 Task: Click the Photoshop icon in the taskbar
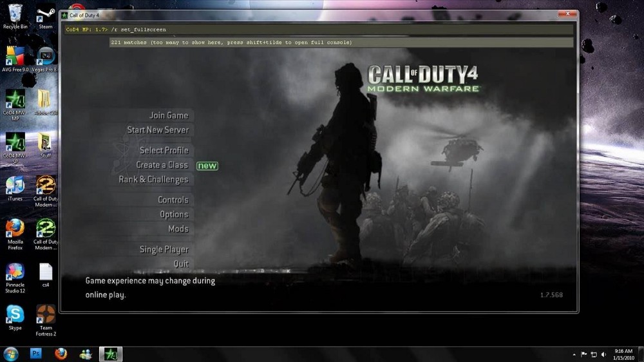[x=35, y=354]
